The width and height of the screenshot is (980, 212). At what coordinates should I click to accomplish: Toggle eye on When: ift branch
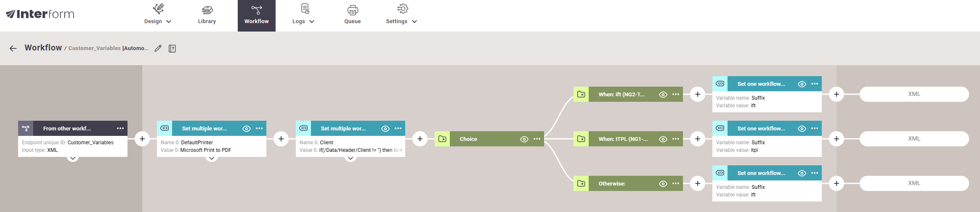point(663,94)
